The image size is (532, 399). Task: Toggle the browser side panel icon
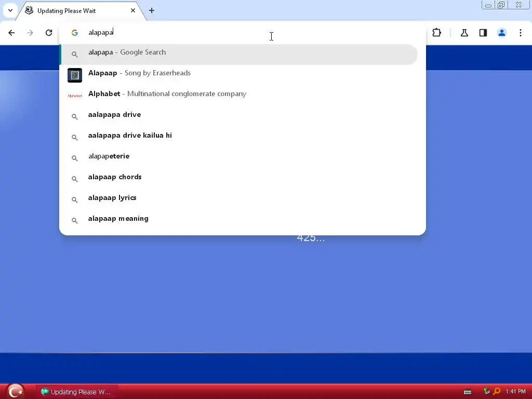pyautogui.click(x=483, y=33)
